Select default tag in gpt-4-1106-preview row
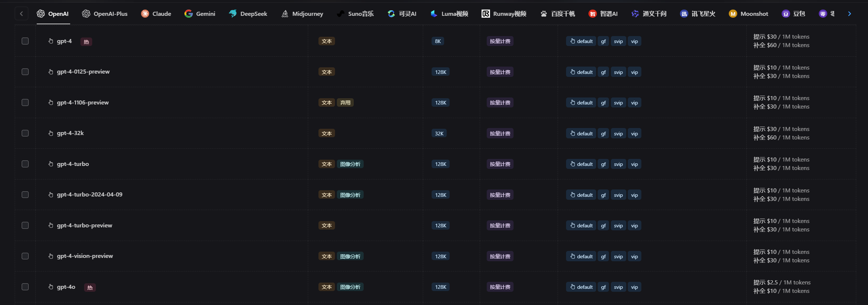 (581, 103)
